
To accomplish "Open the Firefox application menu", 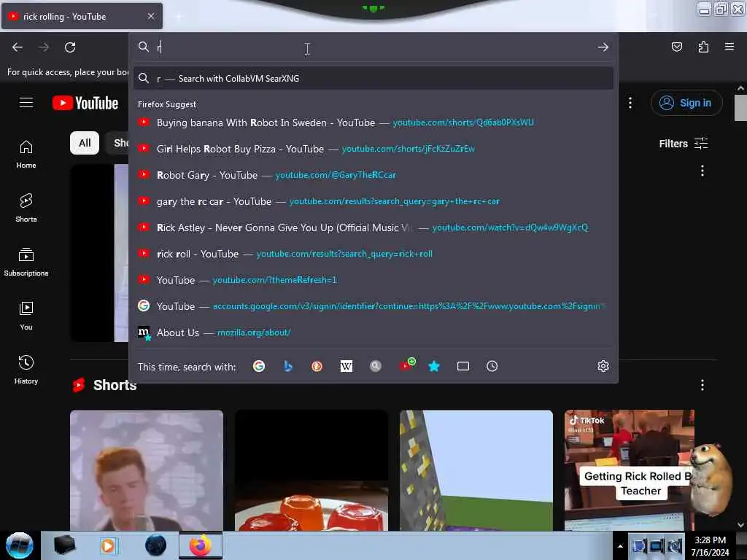I will click(729, 47).
